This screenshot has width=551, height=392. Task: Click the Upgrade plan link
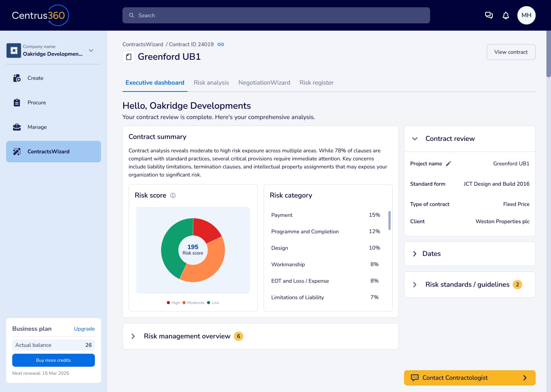[84, 329]
